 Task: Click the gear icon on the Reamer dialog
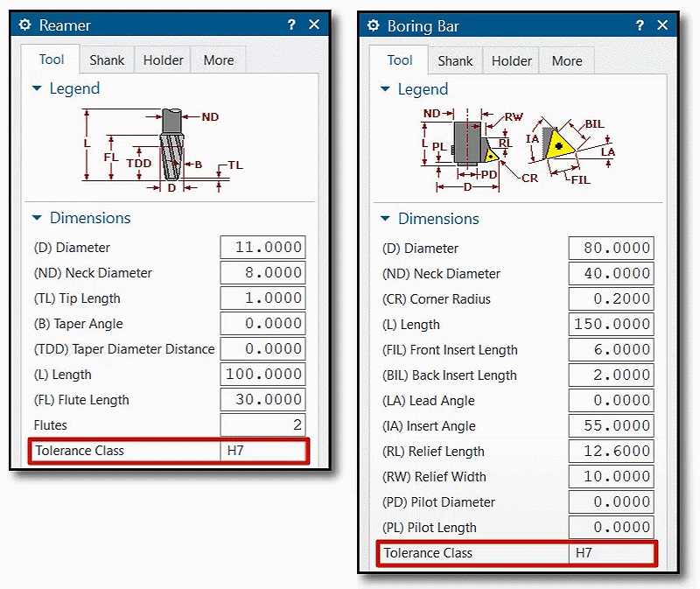click(x=24, y=25)
